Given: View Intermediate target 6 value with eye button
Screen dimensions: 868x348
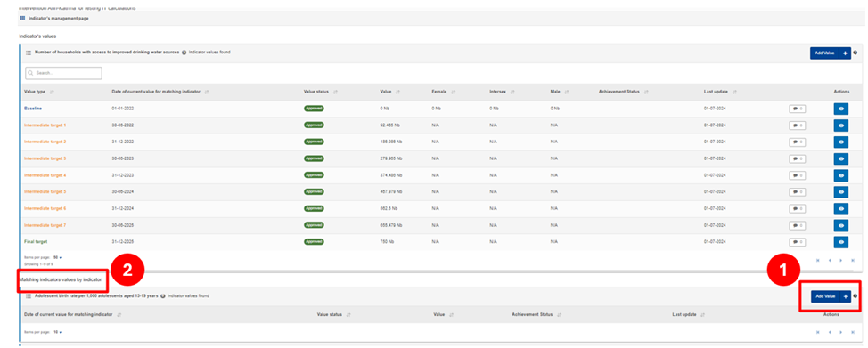Looking at the screenshot, I should point(841,208).
